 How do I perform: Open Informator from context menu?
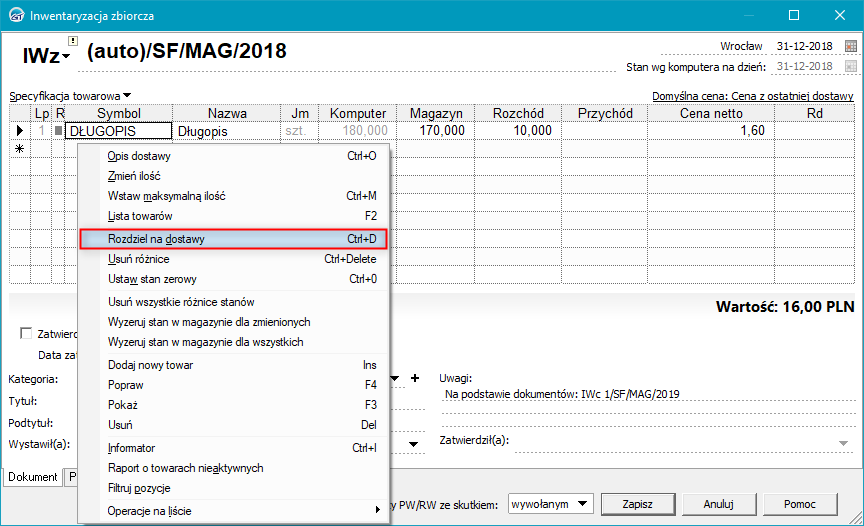click(234, 448)
